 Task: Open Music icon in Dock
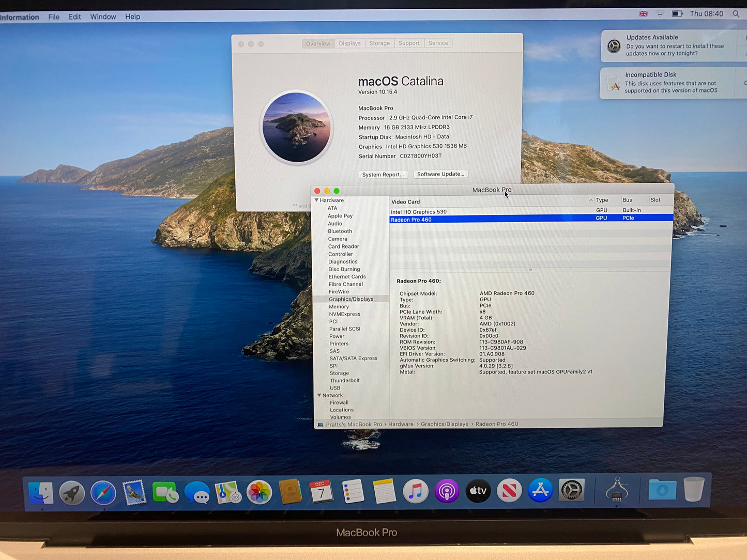point(416,491)
